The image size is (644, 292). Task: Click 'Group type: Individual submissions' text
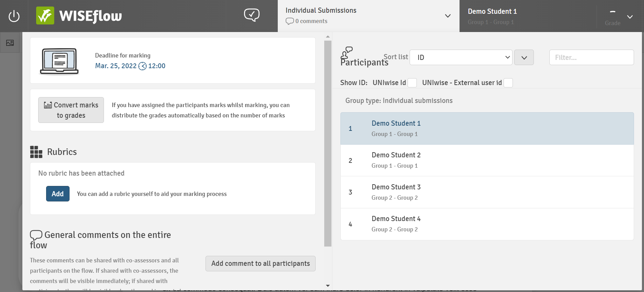399,101
